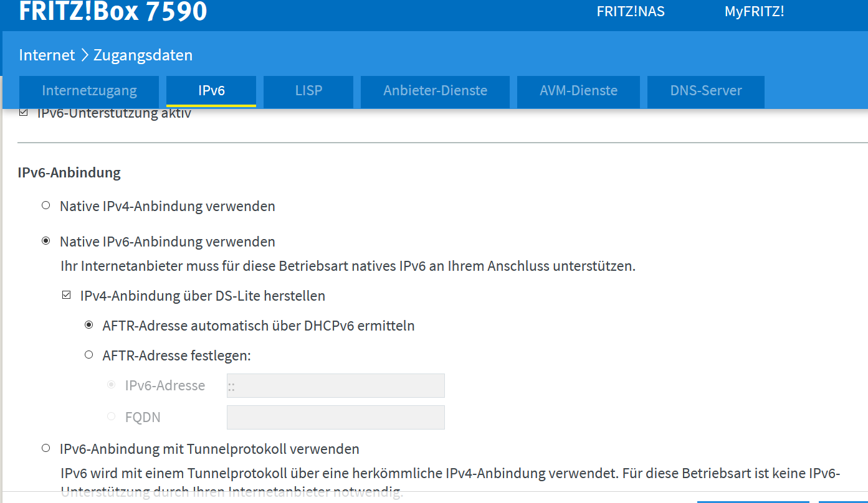868x503 pixels.
Task: Toggle IPv6-Unterstützung aktiv checkbox
Action: pyautogui.click(x=24, y=113)
